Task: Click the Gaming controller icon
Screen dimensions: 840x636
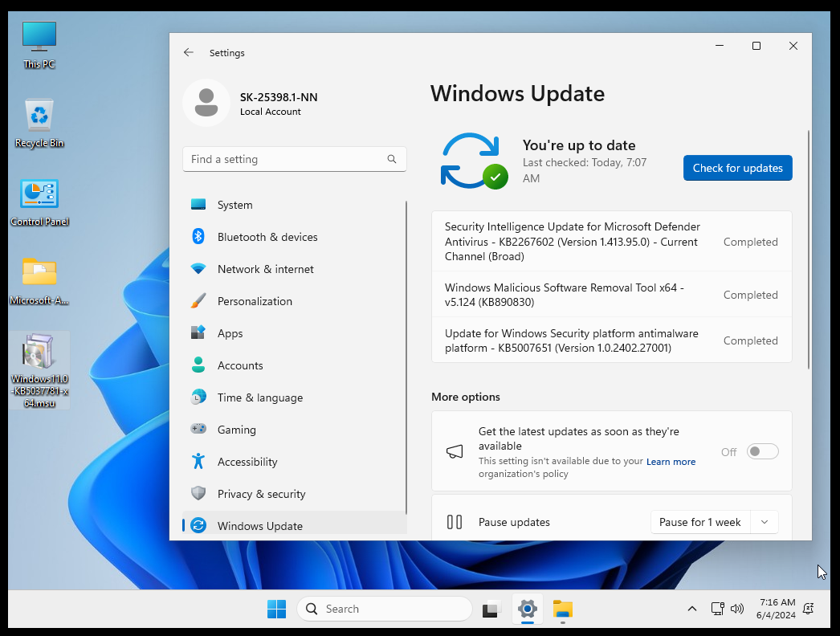Action: pos(198,429)
